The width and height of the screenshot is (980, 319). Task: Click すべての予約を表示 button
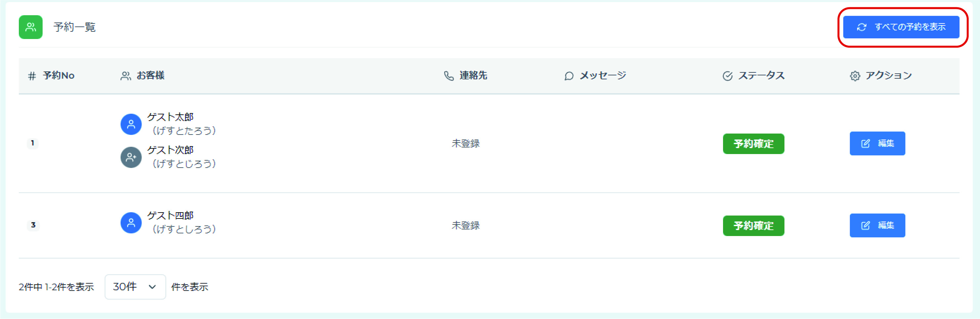[x=901, y=27]
